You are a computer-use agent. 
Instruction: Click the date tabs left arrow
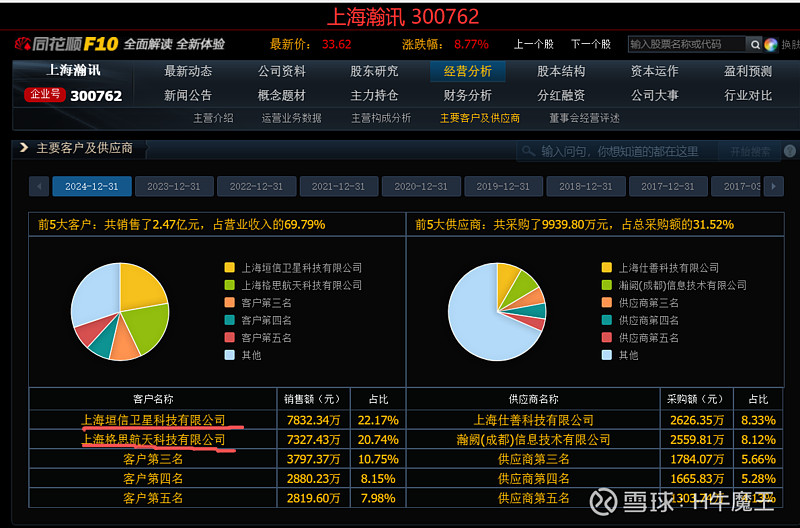(x=39, y=187)
